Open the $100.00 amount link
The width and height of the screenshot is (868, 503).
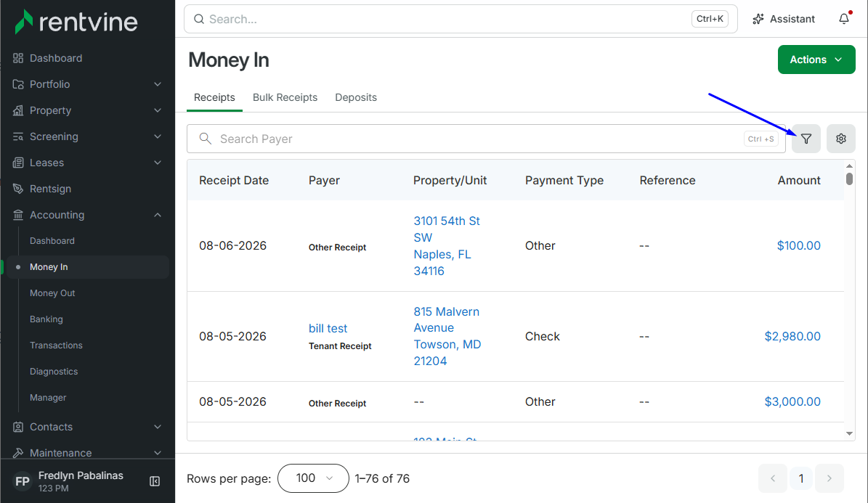(x=799, y=245)
